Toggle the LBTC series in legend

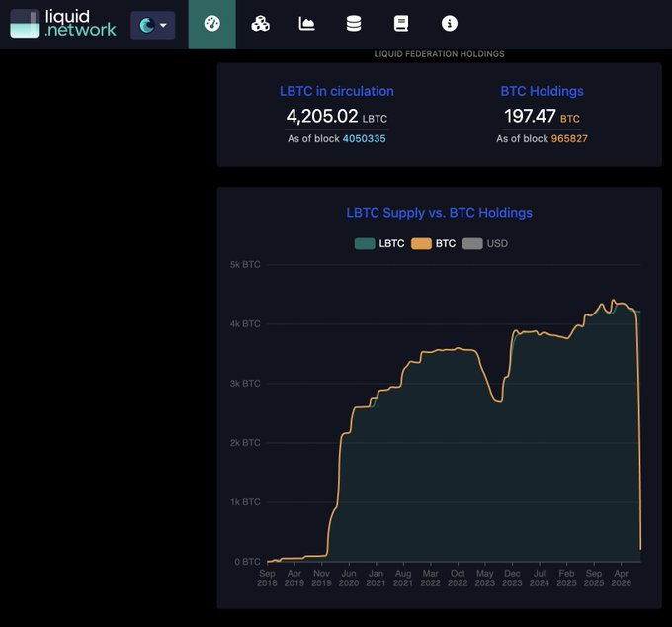[x=379, y=243]
